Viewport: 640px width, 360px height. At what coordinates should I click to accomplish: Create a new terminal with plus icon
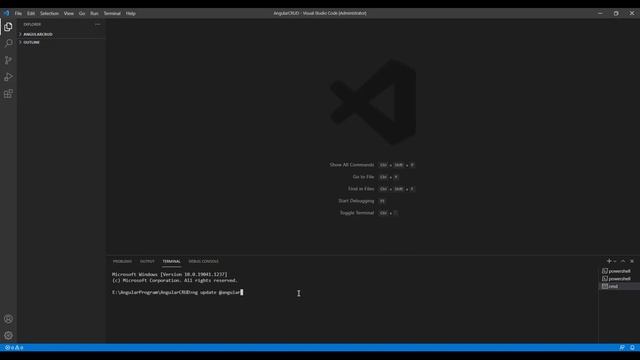(x=609, y=261)
